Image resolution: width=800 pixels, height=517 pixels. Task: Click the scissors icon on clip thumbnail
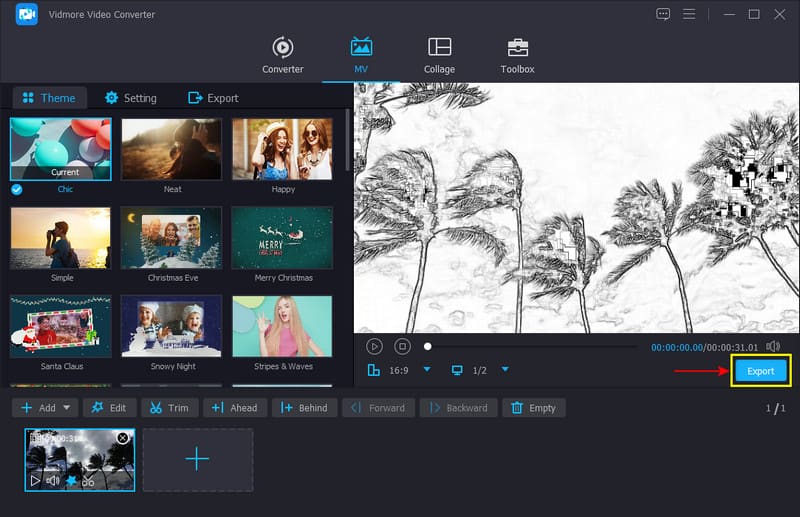click(x=89, y=481)
